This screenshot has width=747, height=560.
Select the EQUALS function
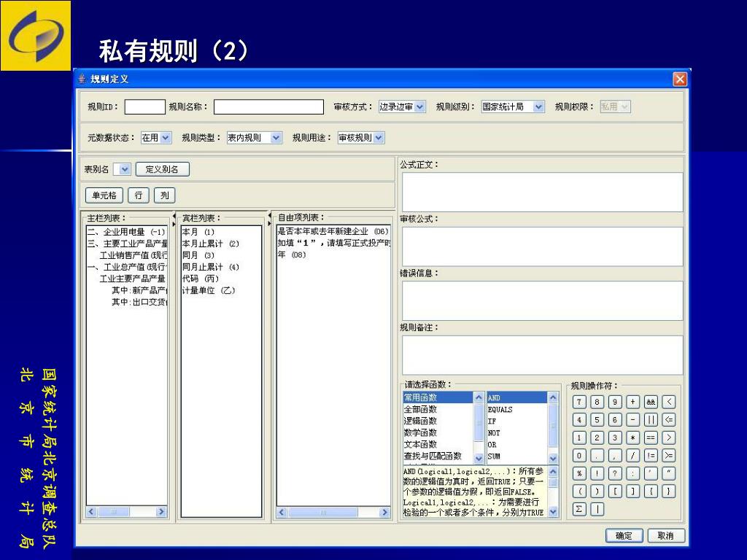(517, 410)
